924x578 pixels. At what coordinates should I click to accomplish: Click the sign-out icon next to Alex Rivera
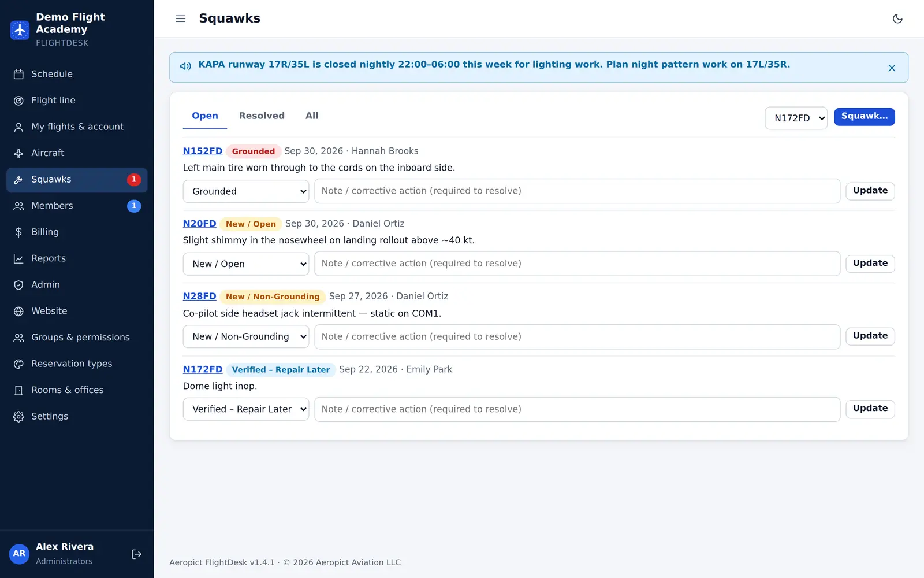[x=136, y=554]
